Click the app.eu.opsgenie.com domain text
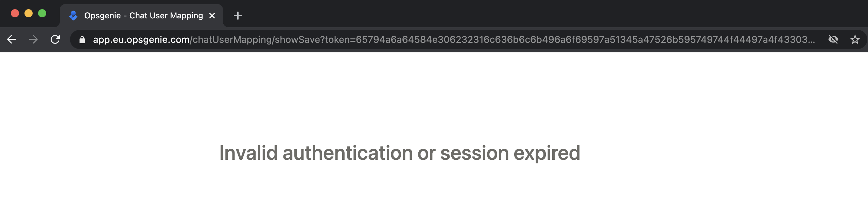 pyautogui.click(x=141, y=39)
